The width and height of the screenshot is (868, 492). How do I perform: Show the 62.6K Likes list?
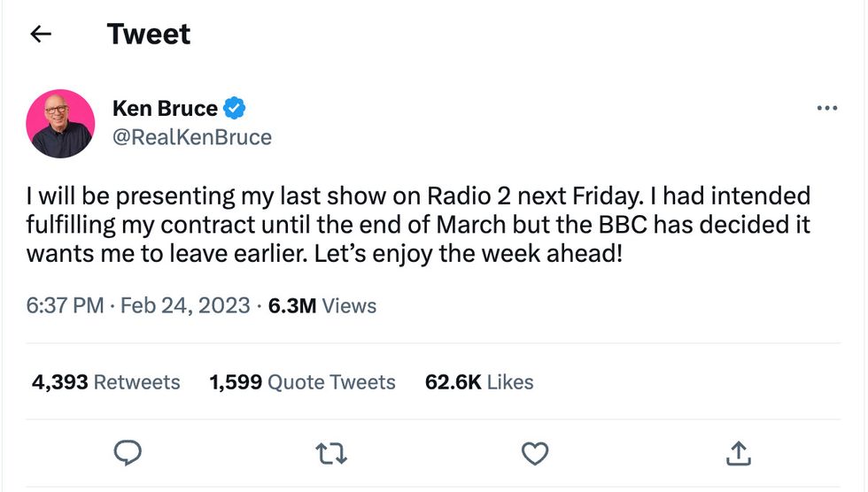pos(479,382)
